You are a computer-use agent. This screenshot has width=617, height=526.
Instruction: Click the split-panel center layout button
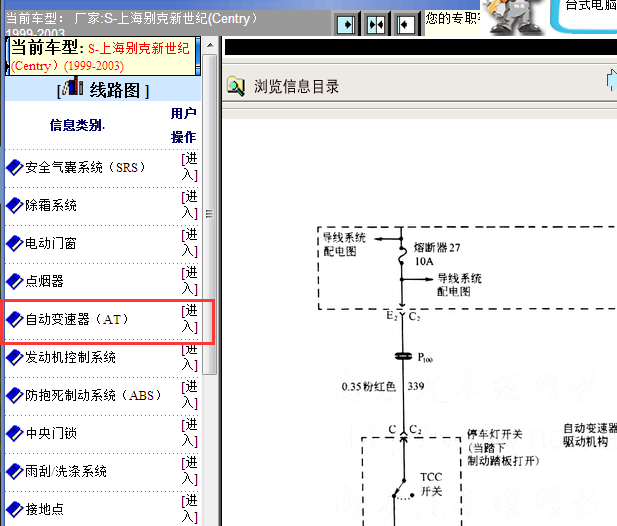coord(375,25)
